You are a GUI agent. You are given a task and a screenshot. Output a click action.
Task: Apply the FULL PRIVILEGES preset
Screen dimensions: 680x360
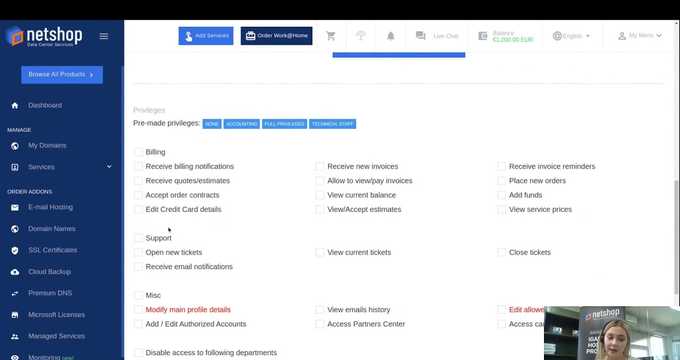tap(284, 124)
